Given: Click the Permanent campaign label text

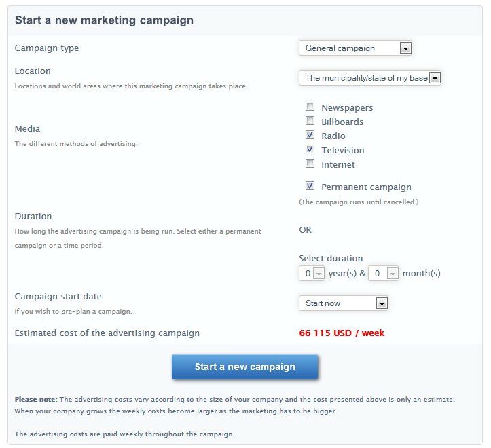Looking at the screenshot, I should coord(366,187).
